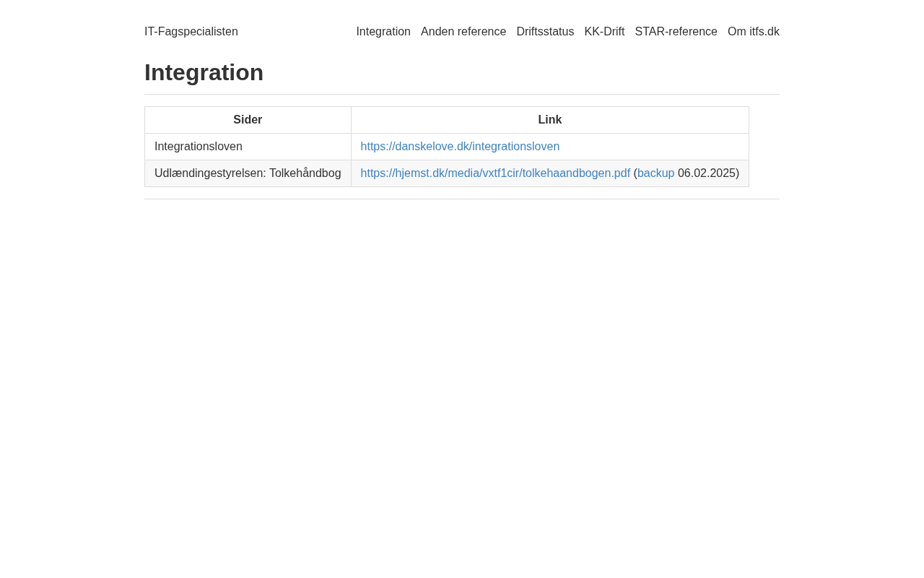The image size is (924, 578).
Task: Open the STAR-reference page
Action: [x=676, y=32]
